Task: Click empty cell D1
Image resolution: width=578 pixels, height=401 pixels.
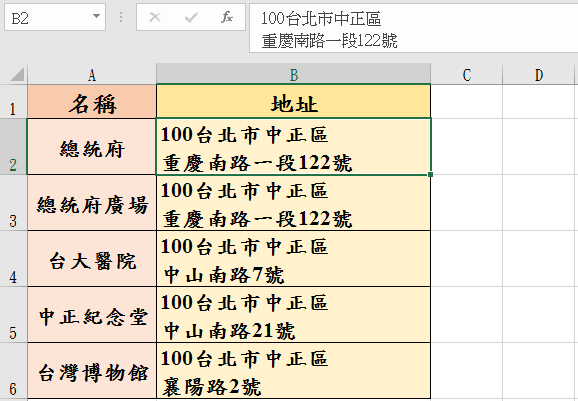Action: tap(539, 102)
